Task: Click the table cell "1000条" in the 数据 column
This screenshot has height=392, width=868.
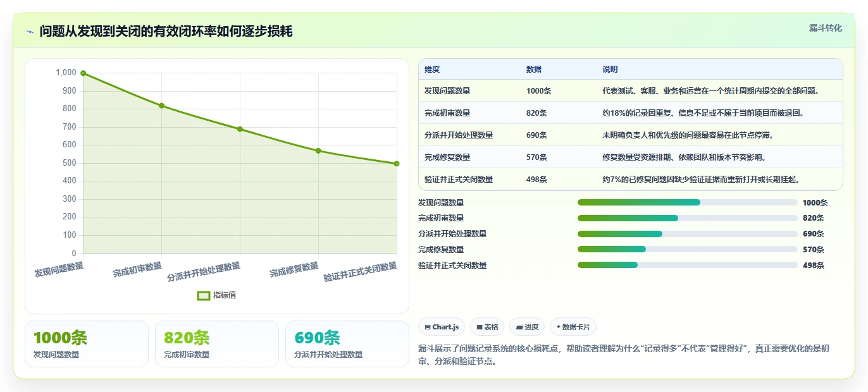Action: [x=539, y=91]
